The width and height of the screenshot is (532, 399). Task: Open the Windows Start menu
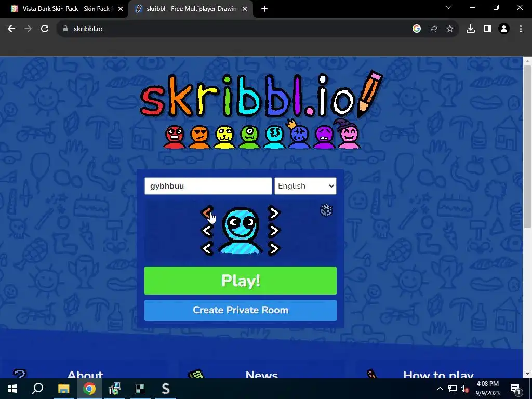click(x=12, y=389)
